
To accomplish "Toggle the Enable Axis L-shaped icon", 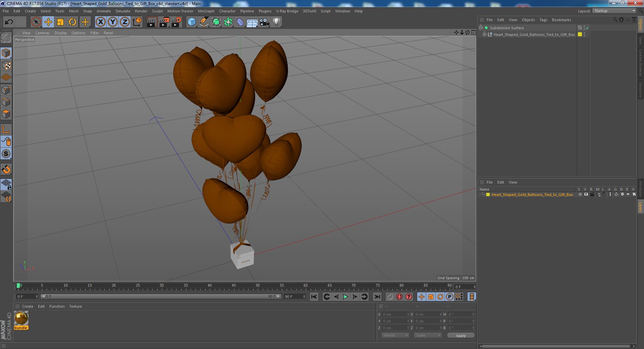I will [x=6, y=130].
